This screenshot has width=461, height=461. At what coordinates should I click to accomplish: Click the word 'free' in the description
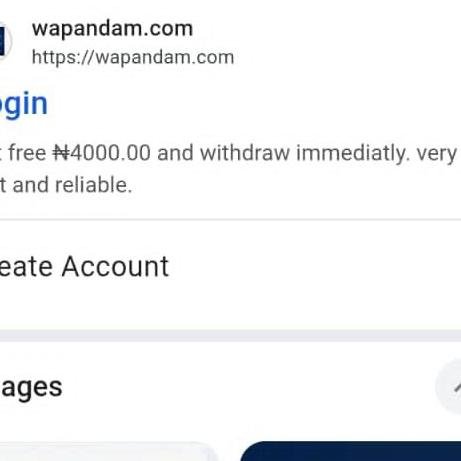coord(27,153)
